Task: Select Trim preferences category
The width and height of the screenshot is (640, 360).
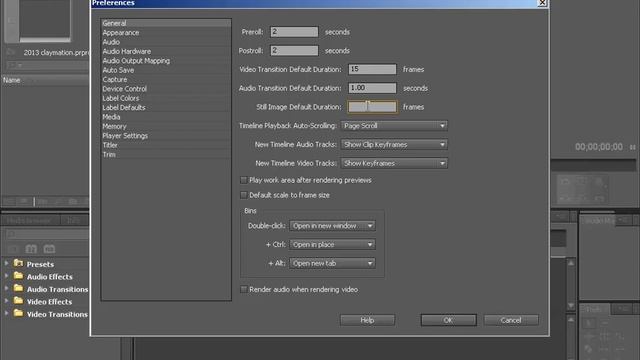Action: [166, 155]
